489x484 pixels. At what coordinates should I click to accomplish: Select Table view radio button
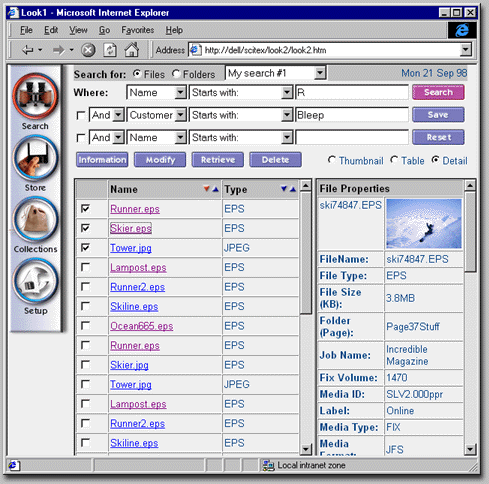click(x=394, y=160)
